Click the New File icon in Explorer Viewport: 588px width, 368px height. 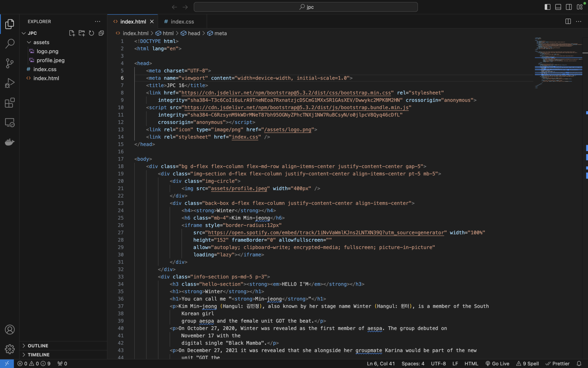tap(72, 33)
